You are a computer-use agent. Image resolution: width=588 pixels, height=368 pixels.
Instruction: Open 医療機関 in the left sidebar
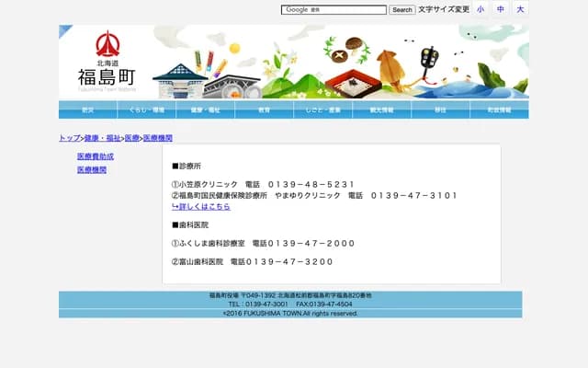pos(92,170)
